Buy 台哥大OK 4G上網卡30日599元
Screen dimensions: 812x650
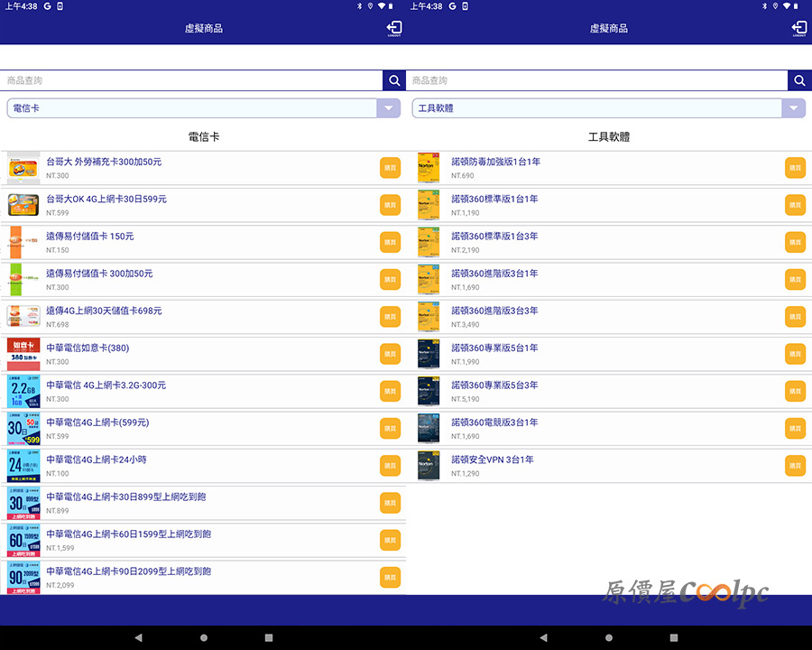point(390,205)
